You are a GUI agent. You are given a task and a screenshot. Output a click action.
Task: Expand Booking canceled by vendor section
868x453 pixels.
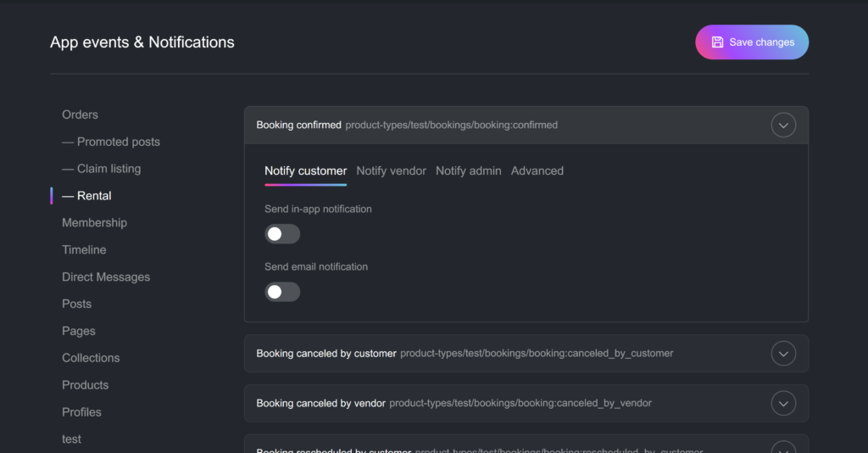click(x=783, y=404)
